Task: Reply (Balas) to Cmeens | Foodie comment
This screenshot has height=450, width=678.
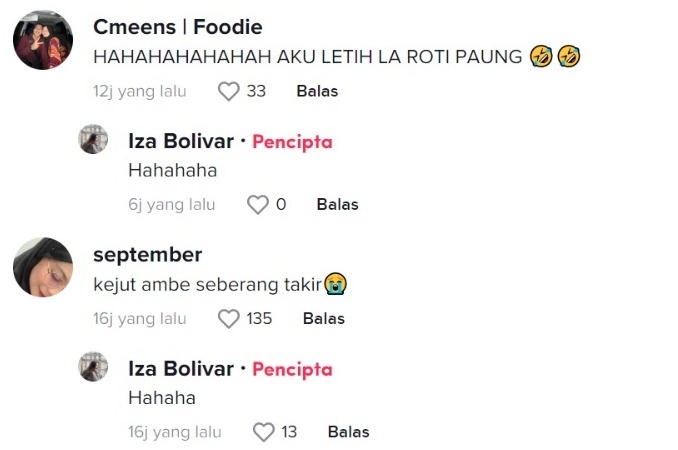Action: 317,91
